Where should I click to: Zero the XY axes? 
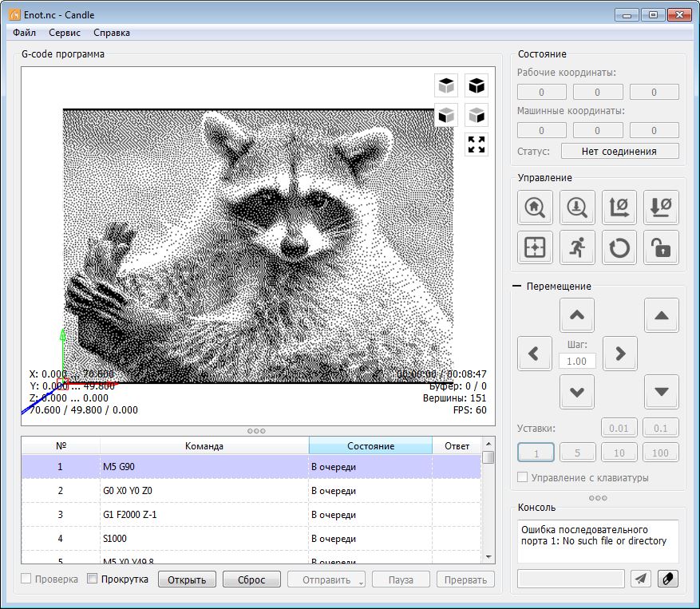[619, 207]
